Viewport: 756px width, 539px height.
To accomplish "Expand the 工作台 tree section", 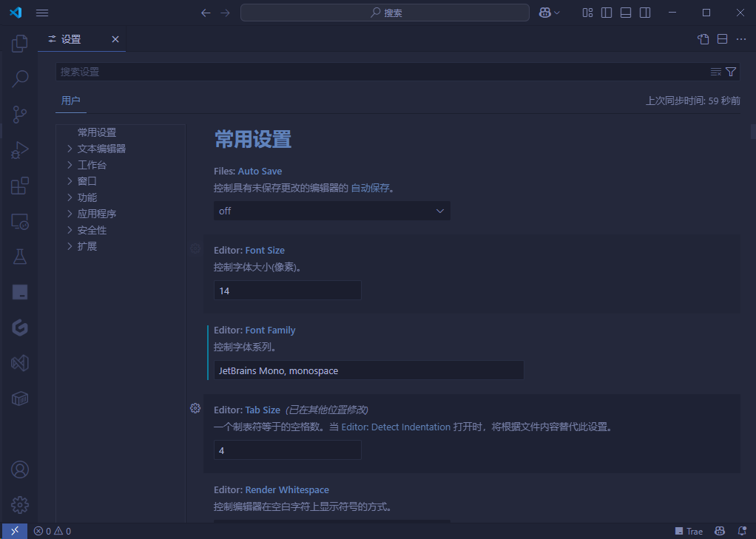I will coord(70,165).
